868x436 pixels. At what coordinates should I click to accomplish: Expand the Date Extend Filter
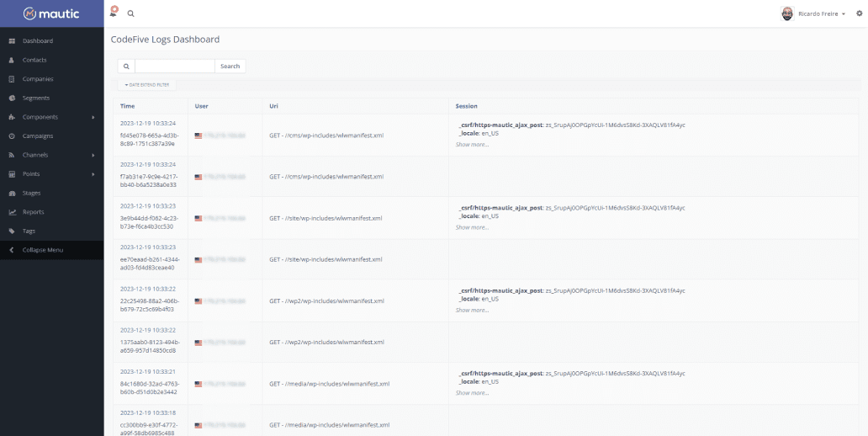click(x=146, y=85)
